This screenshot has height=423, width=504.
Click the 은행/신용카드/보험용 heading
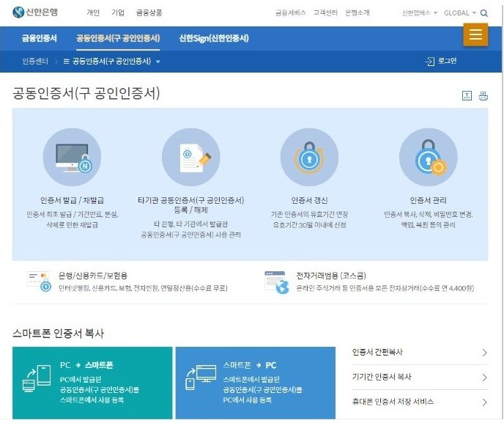[93, 276]
